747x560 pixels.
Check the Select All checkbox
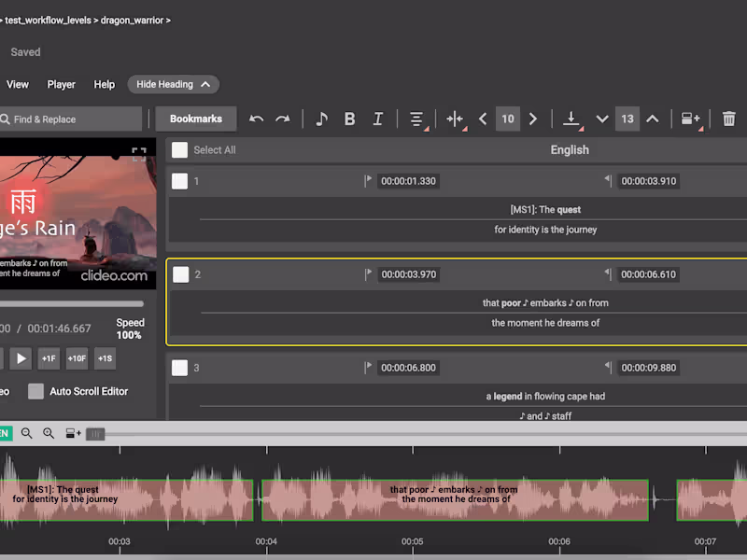[180, 149]
